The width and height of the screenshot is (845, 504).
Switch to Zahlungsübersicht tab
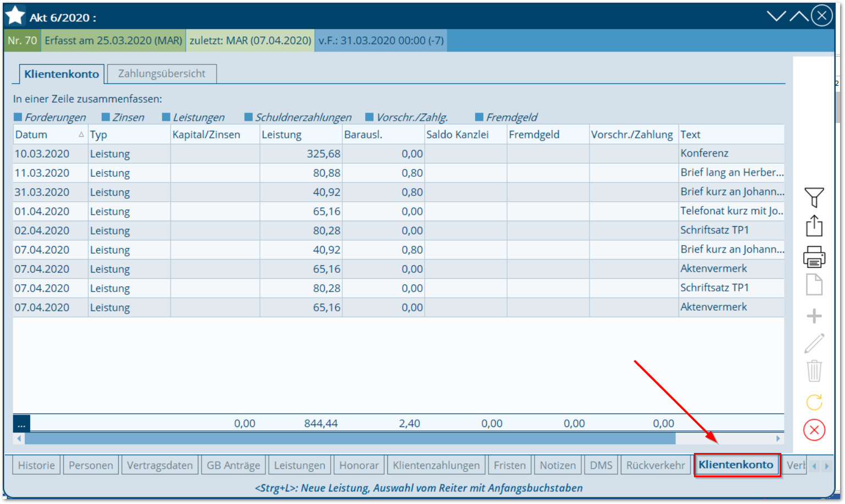point(162,74)
